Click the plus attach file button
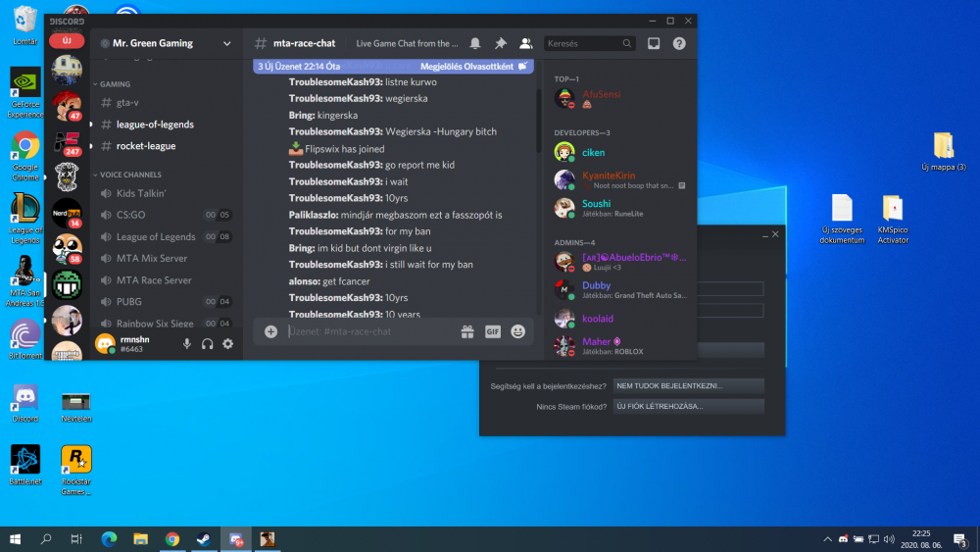 (x=270, y=331)
